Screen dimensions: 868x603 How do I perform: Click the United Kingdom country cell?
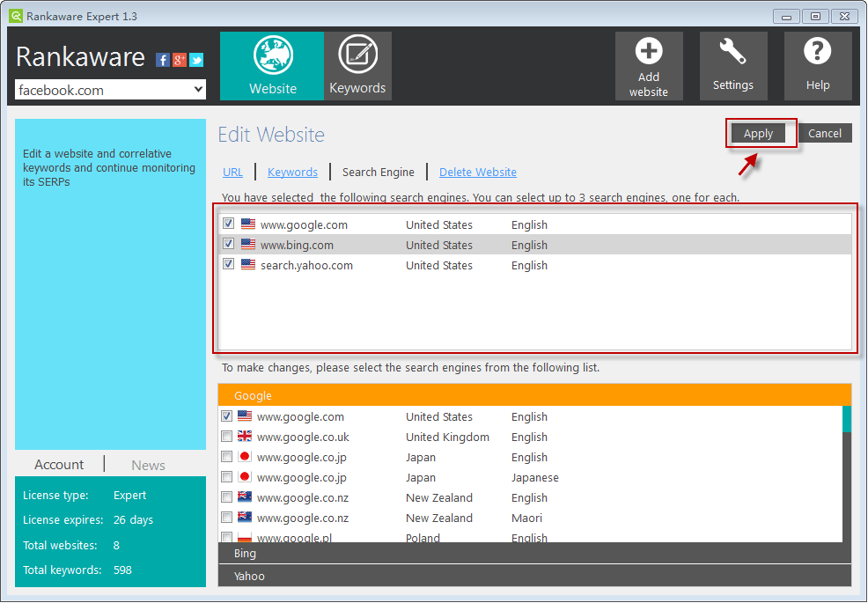[x=447, y=437]
